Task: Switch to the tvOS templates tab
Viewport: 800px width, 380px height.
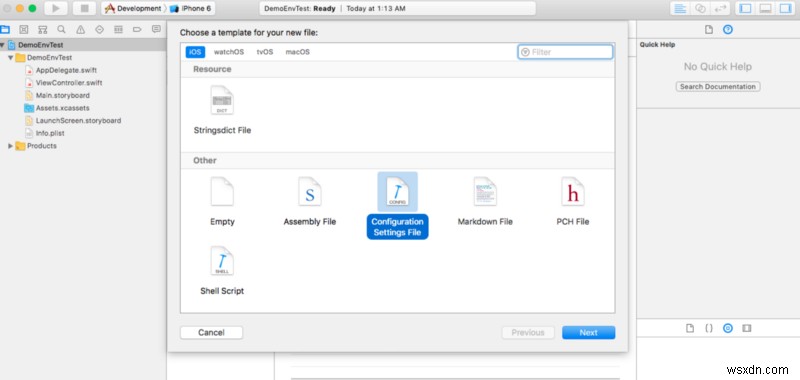Action: (265, 52)
